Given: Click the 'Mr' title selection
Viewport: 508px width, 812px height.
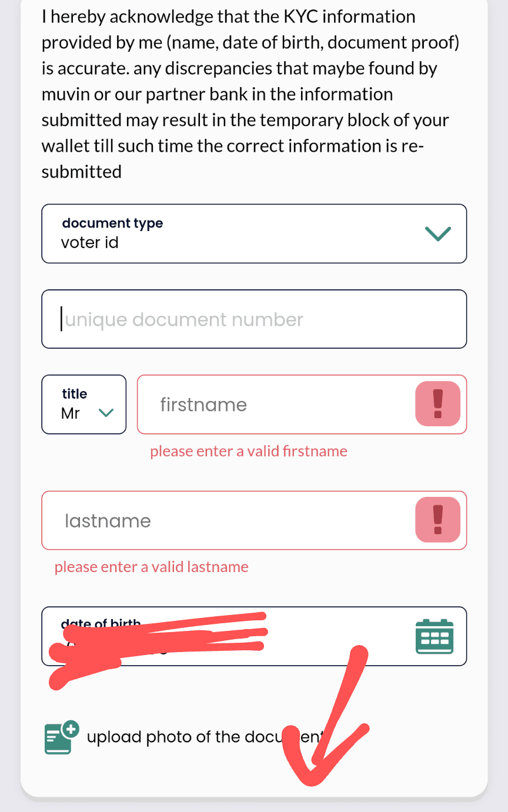Looking at the screenshot, I should (71, 413).
